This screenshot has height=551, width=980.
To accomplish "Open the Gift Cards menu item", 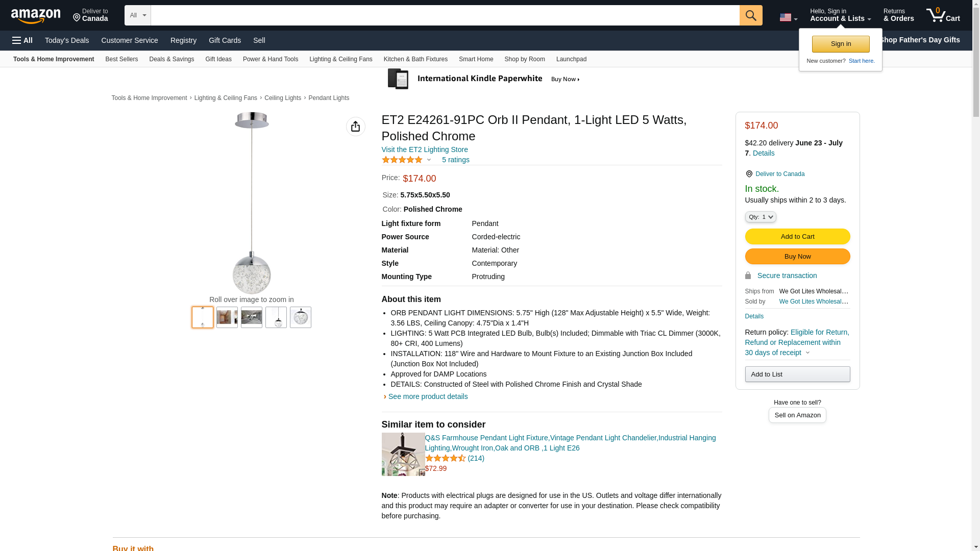I will click(225, 40).
